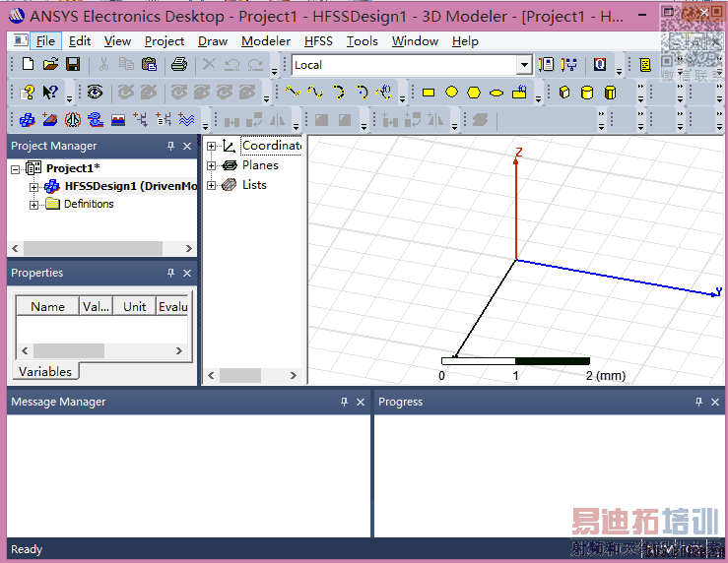Expand the Lists node
Viewport: 728px width, 563px height.
pos(211,185)
